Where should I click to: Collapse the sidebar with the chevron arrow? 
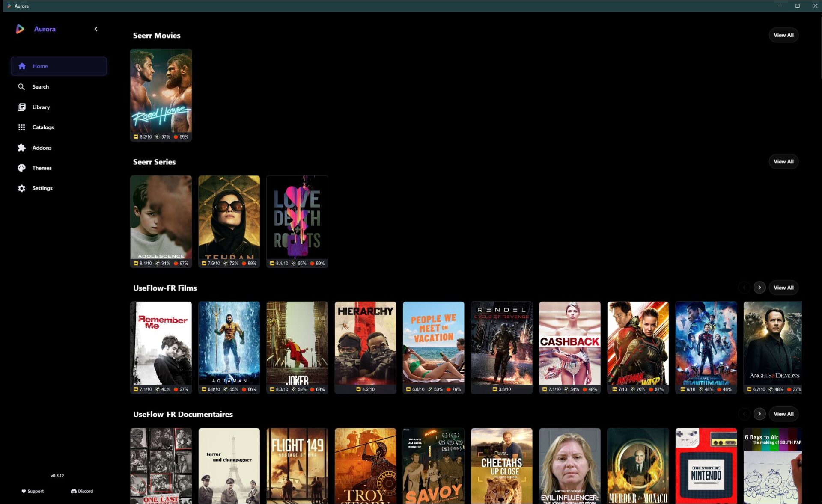(96, 29)
